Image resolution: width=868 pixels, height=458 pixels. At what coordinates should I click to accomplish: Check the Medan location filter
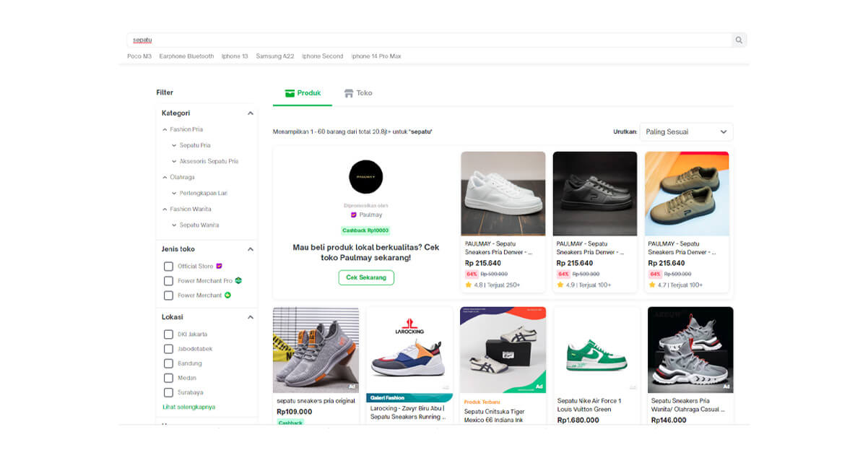tap(168, 378)
